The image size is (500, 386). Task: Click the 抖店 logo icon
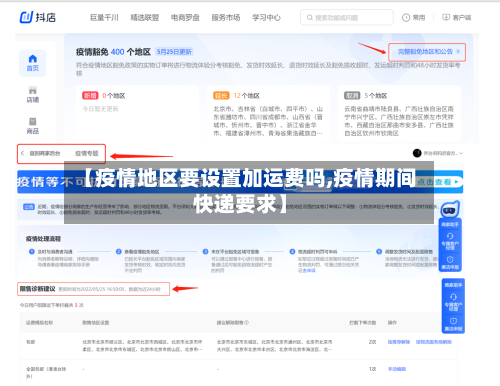pyautogui.click(x=27, y=17)
